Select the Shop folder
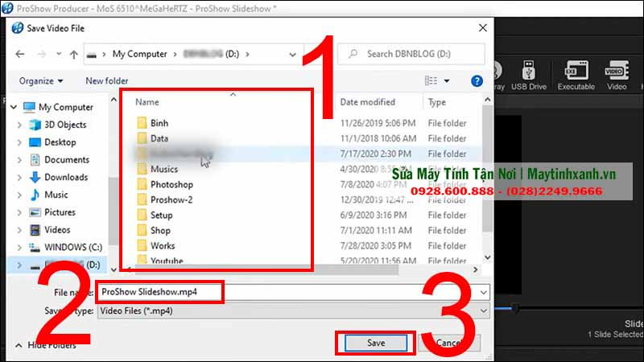 (160, 231)
